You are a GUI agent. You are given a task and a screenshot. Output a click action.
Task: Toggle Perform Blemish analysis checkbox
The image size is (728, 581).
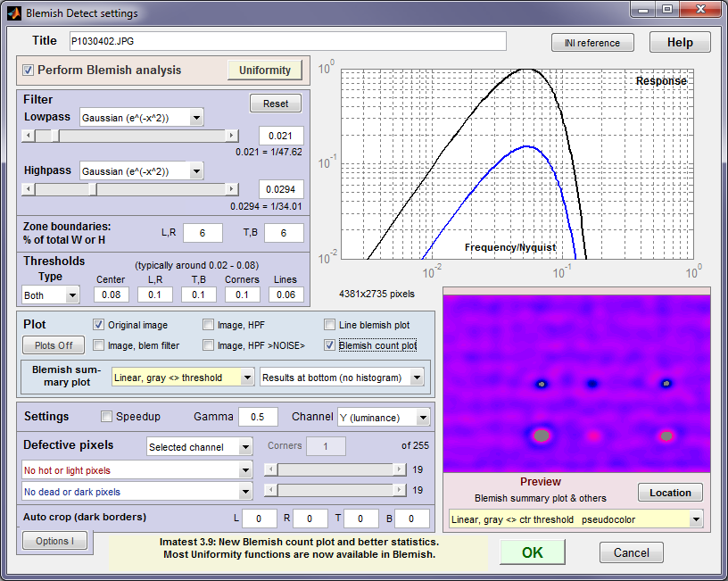pos(28,71)
